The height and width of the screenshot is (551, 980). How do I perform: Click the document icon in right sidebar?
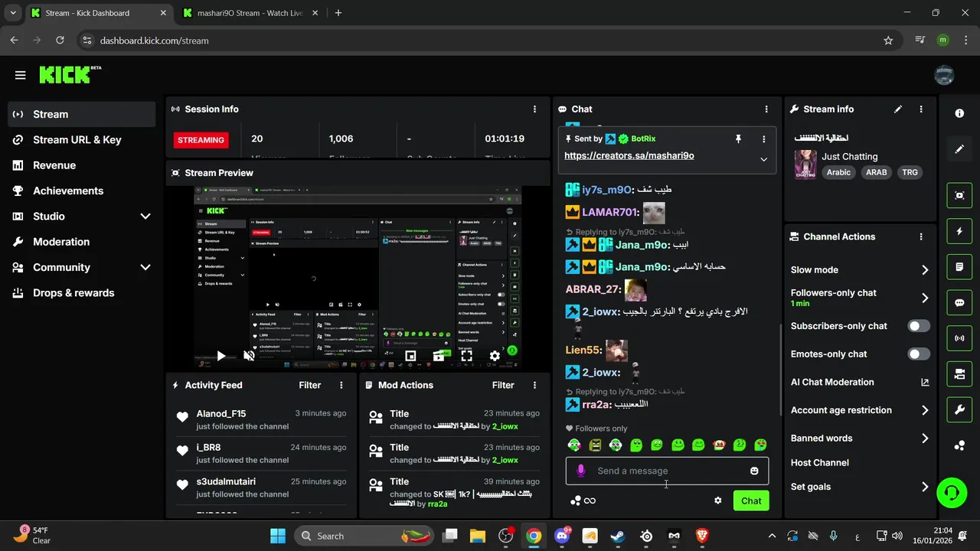click(959, 267)
